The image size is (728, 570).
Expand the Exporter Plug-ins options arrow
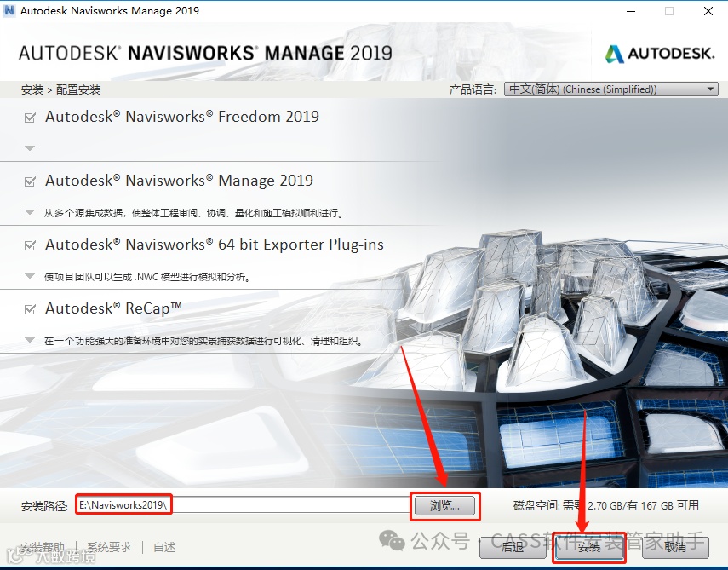coord(30,276)
